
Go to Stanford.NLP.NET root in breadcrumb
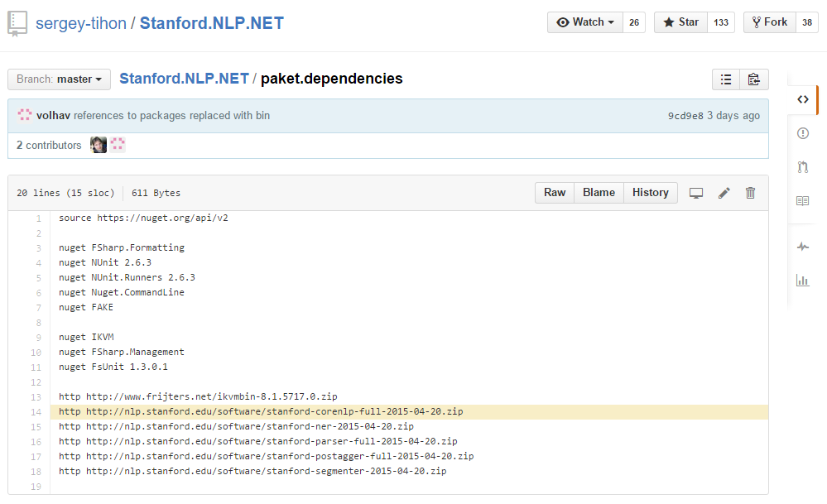[184, 79]
